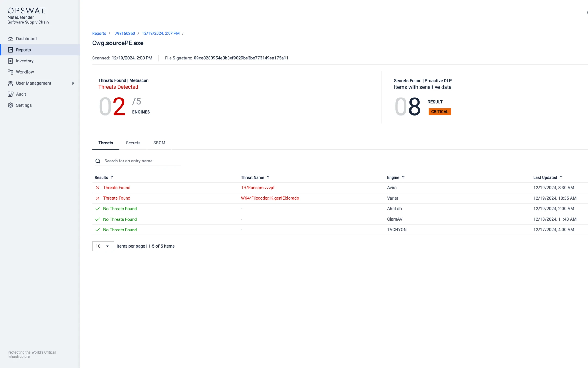This screenshot has width=588, height=368.
Task: Click the Workflow nodes icon
Action: 10,72
